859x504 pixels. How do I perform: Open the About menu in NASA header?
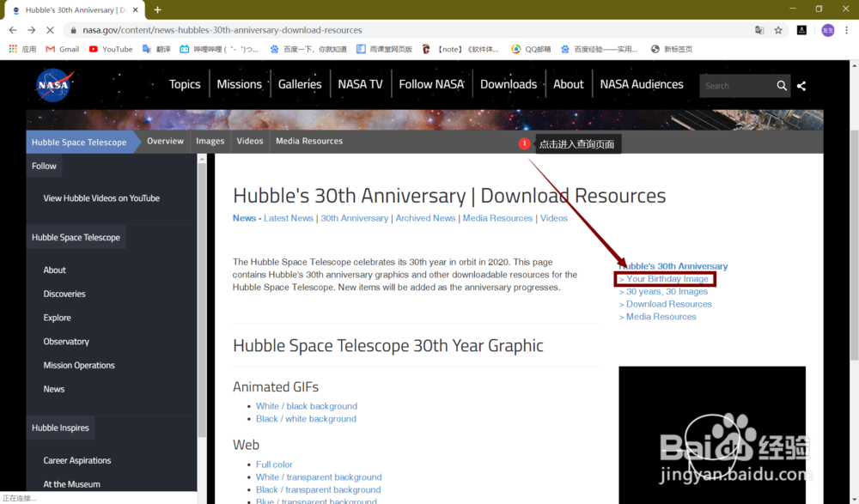(569, 84)
